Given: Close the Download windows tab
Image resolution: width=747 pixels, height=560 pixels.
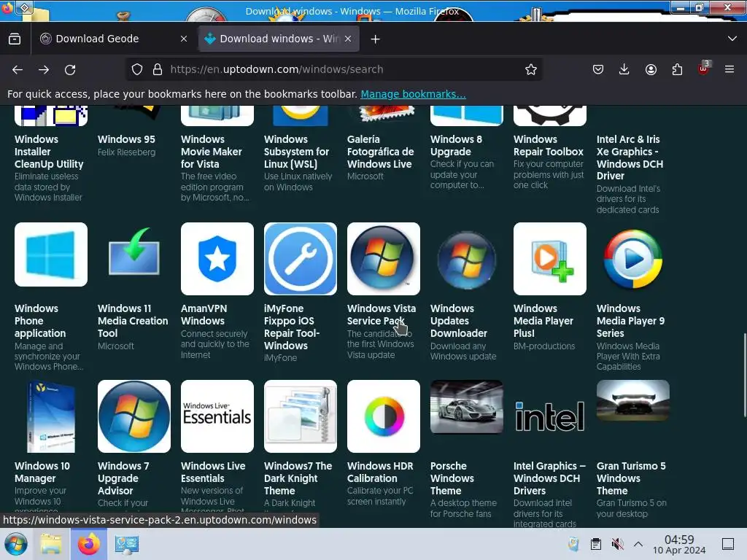Looking at the screenshot, I should (x=348, y=39).
